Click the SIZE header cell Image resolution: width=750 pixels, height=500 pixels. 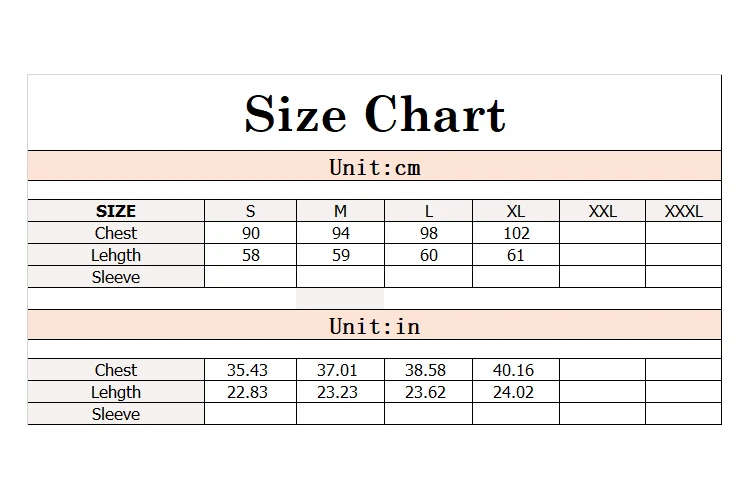click(x=116, y=211)
